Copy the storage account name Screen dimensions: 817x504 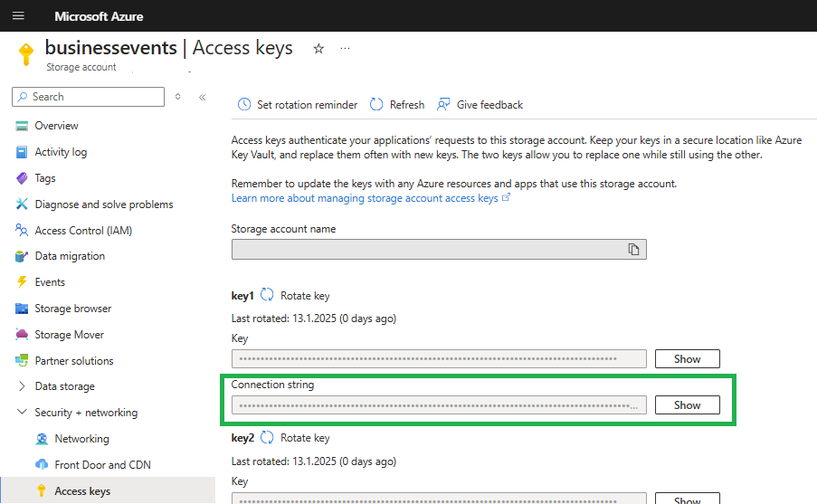(634, 250)
